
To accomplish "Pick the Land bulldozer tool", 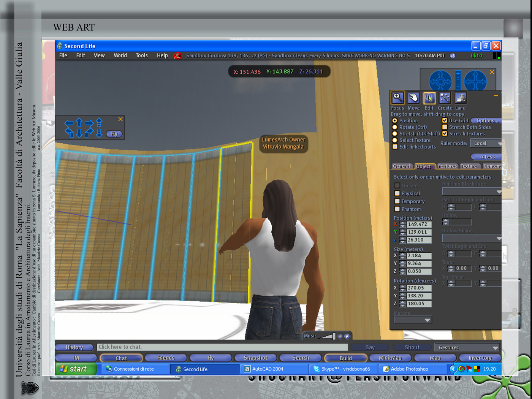I will [460, 98].
